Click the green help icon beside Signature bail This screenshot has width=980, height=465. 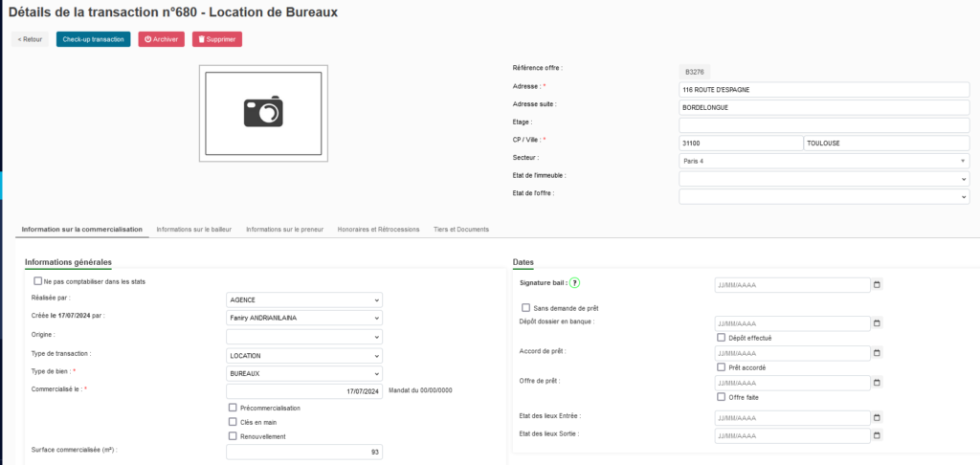click(575, 283)
